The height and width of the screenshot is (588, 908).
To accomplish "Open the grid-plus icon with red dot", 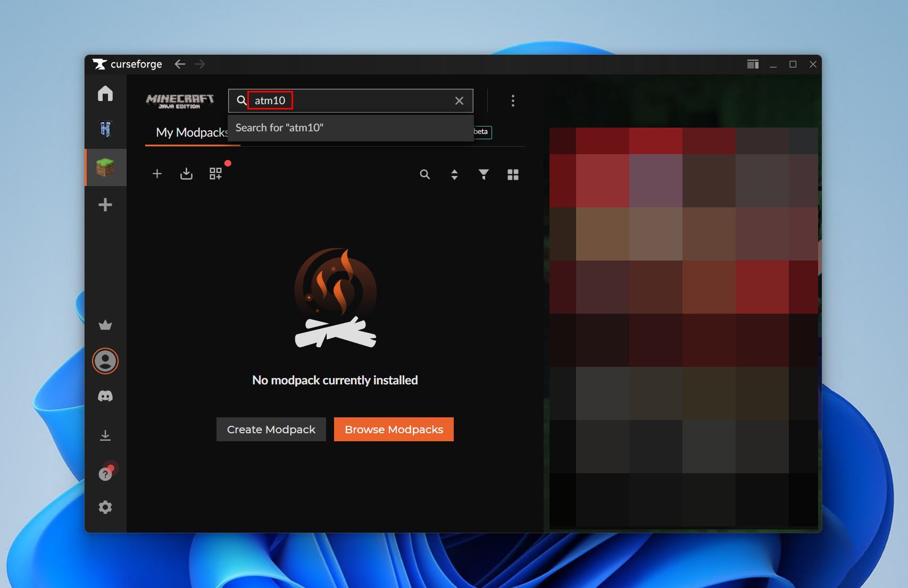I will (x=216, y=174).
